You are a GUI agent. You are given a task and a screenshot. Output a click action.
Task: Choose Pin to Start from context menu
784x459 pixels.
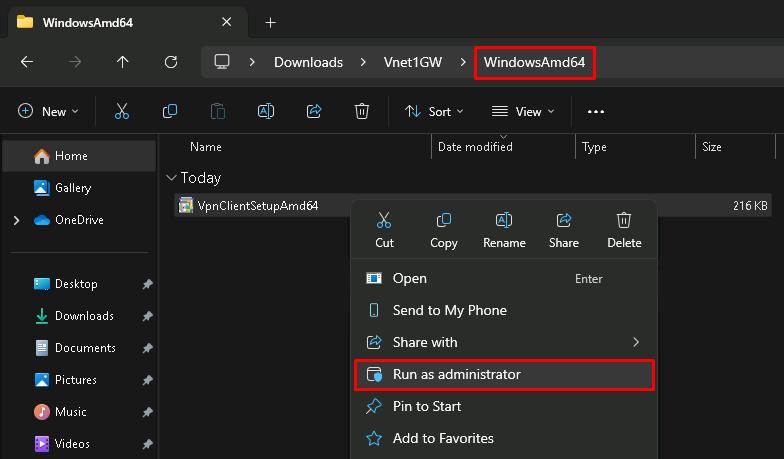(x=427, y=406)
